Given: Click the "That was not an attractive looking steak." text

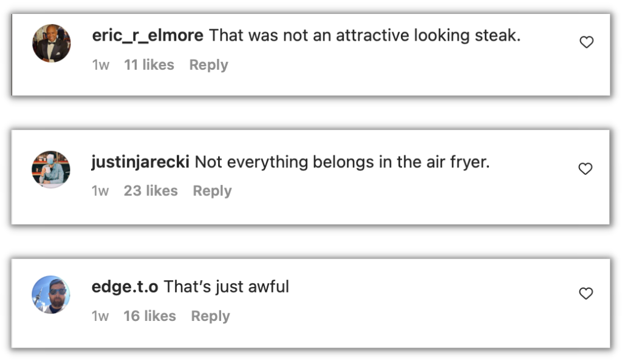Looking at the screenshot, I should (x=364, y=36).
